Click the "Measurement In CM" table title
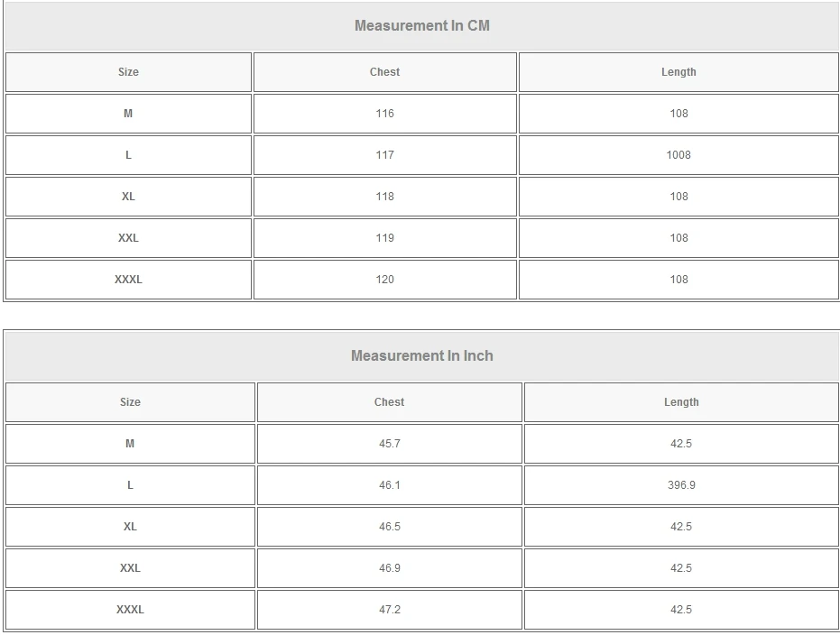The image size is (840, 635). pyautogui.click(x=421, y=26)
